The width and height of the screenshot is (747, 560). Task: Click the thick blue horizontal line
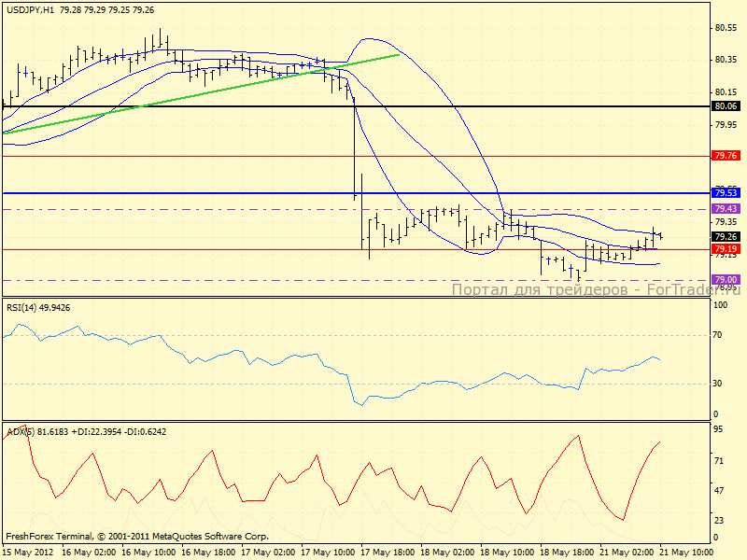pyautogui.click(x=280, y=193)
